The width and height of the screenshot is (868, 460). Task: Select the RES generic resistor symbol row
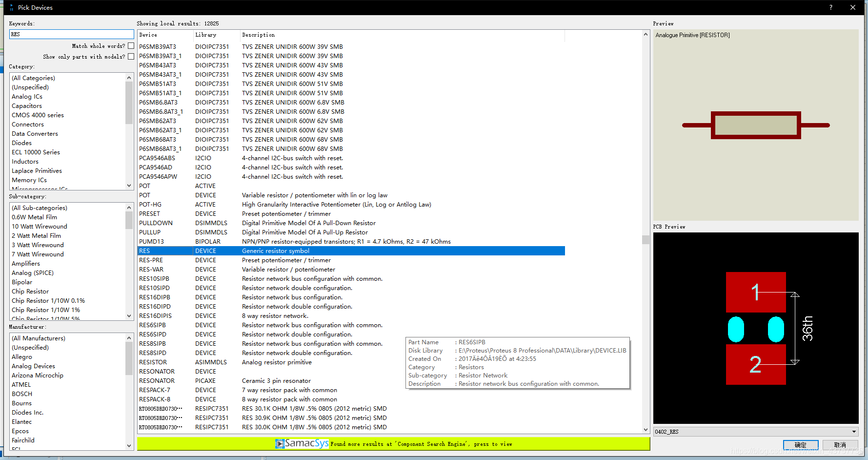(351, 251)
